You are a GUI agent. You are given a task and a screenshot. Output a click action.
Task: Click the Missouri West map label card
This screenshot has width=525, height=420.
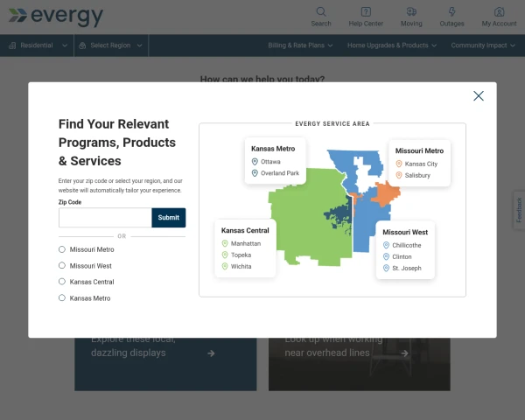(x=405, y=250)
